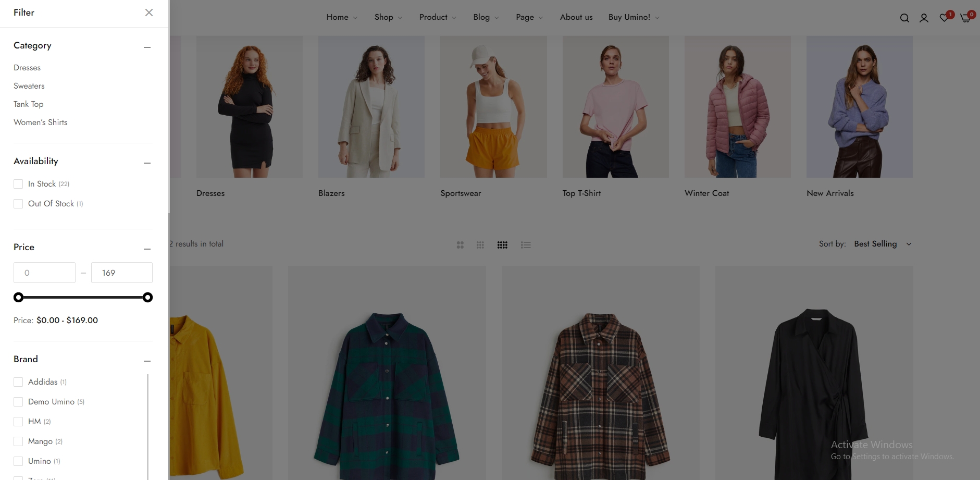The image size is (980, 480).
Task: Switch to four-column grid view
Action: [502, 245]
